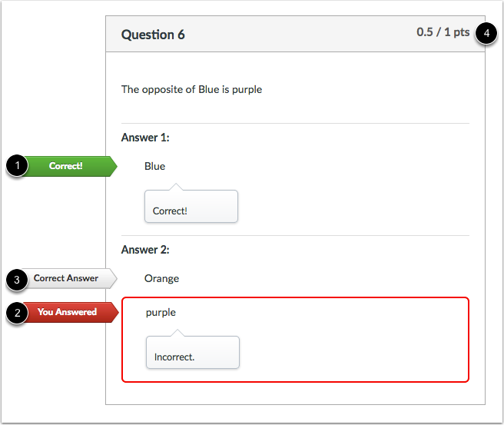Click the Incorrect. feedback comment bubble

pos(193,352)
